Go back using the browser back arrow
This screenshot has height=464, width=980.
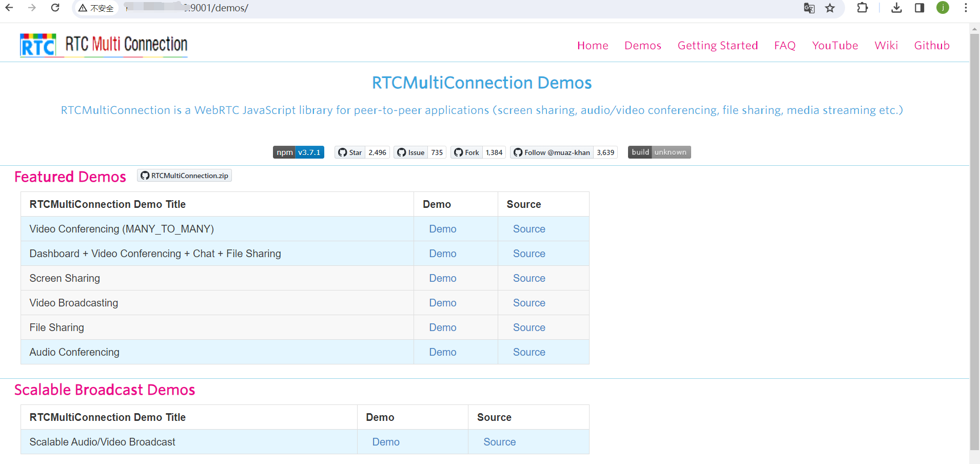[x=9, y=8]
